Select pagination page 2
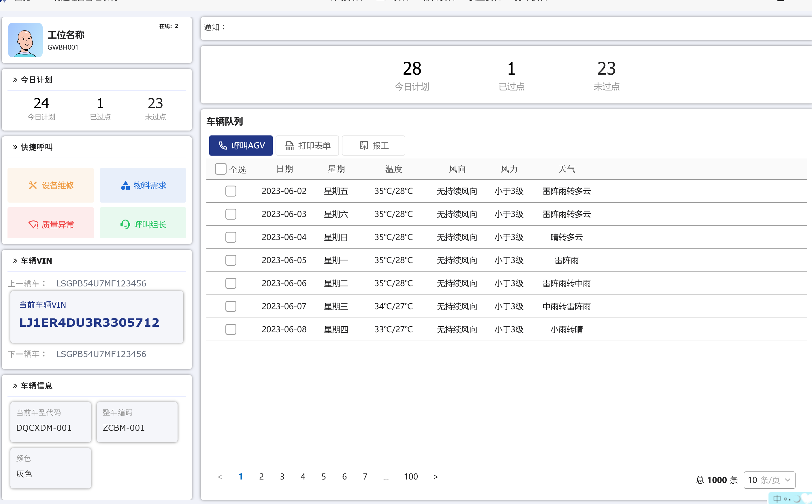This screenshot has width=812, height=504. click(261, 477)
